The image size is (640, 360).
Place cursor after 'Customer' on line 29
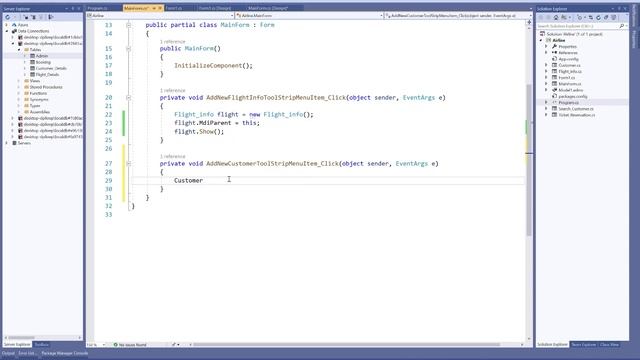click(x=203, y=180)
